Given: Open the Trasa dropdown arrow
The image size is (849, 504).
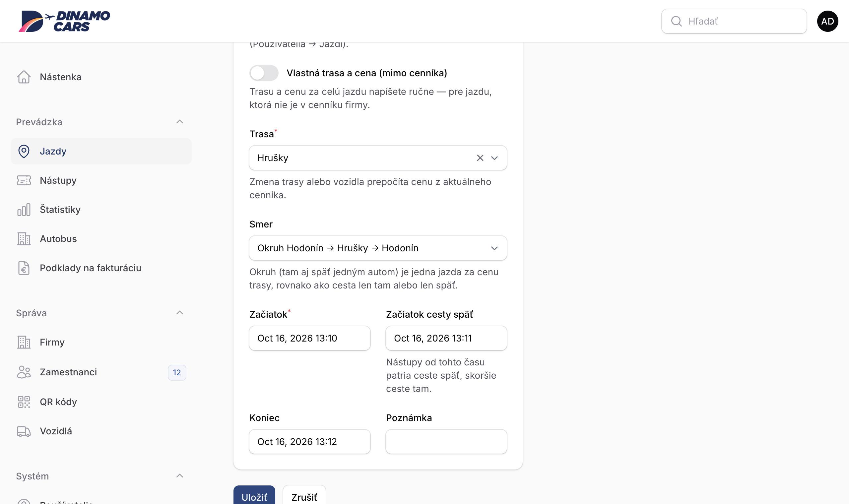Looking at the screenshot, I should click(494, 158).
